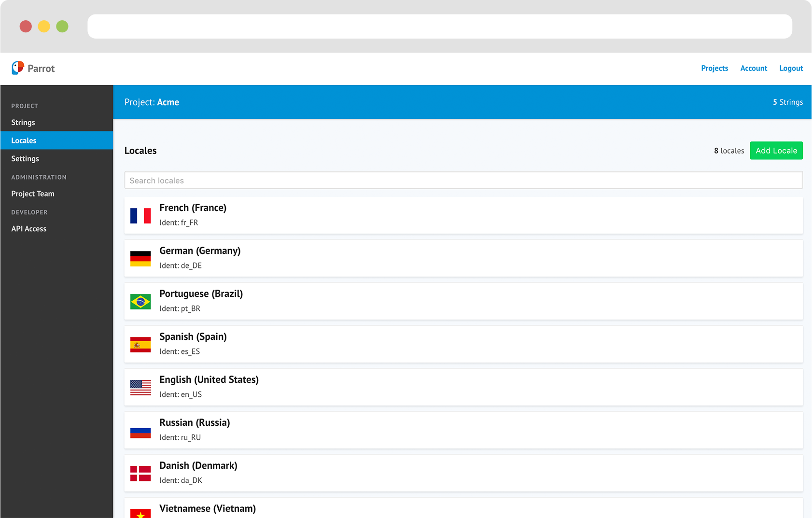Click Ident: de_DE text
The image size is (812, 518).
pyautogui.click(x=181, y=266)
